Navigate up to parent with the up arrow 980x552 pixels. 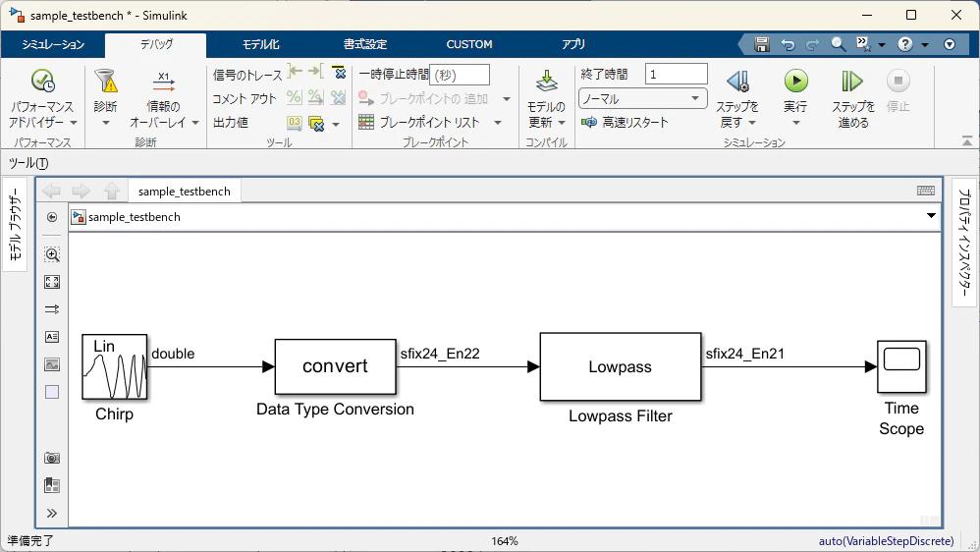point(112,191)
